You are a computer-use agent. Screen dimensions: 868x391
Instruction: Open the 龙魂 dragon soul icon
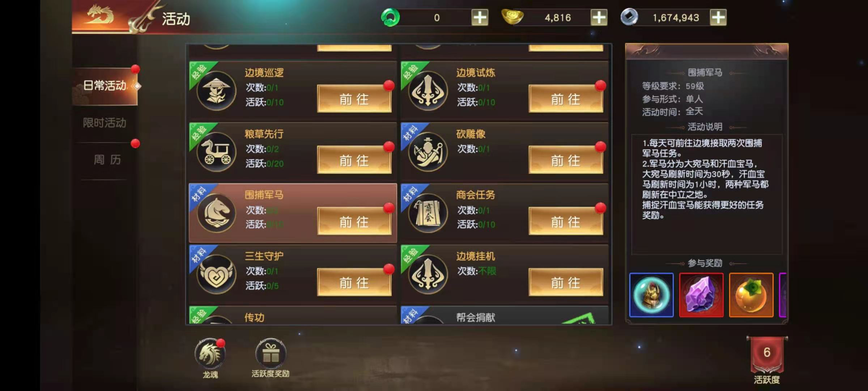coord(210,354)
